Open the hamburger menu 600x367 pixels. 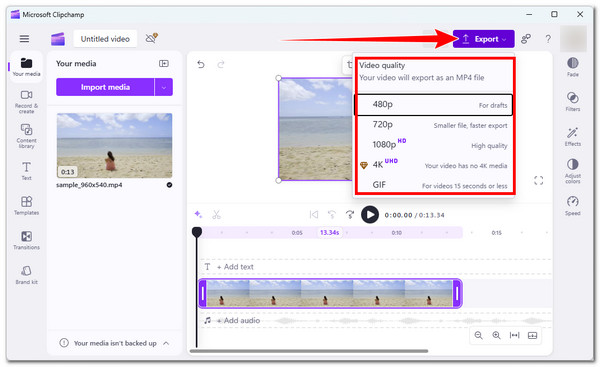24,39
